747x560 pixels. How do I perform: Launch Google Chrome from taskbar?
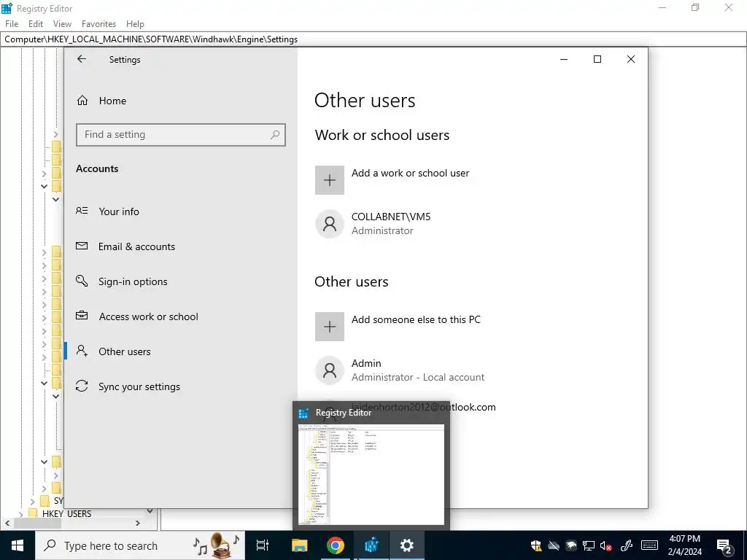(336, 545)
